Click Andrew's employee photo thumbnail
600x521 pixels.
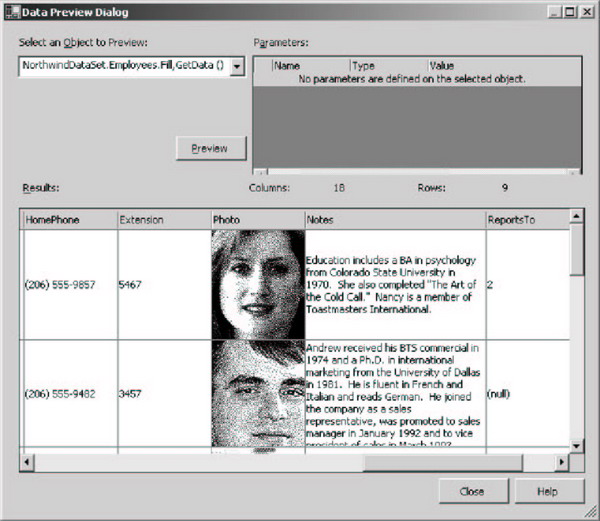(x=258, y=394)
